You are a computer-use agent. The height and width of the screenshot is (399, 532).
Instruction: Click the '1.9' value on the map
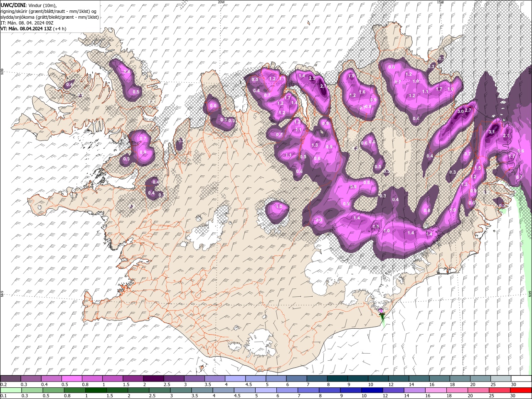click(352, 76)
